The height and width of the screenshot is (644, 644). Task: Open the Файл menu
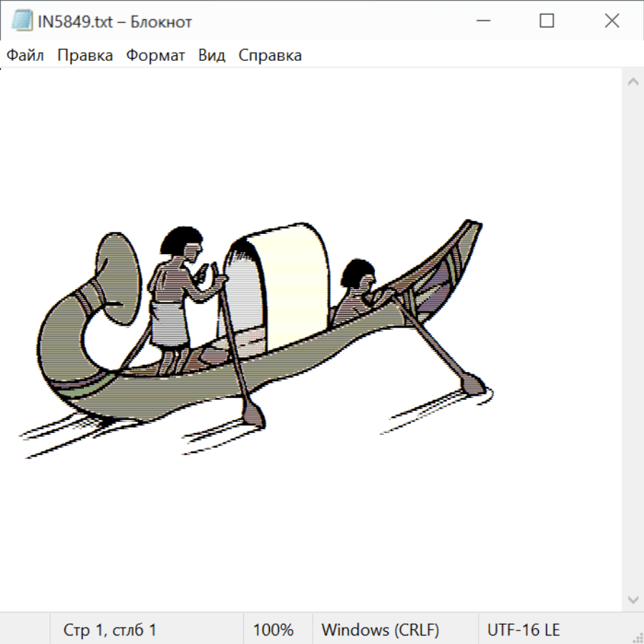(25, 56)
